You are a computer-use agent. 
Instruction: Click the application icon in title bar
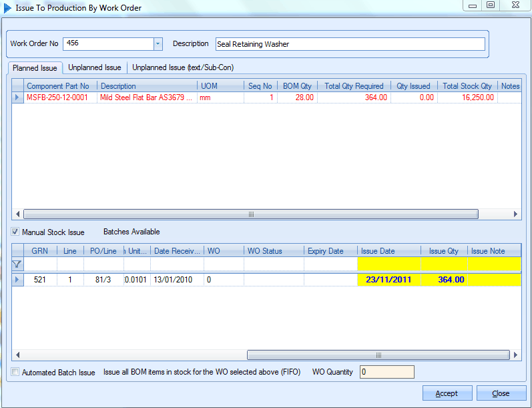[8, 8]
